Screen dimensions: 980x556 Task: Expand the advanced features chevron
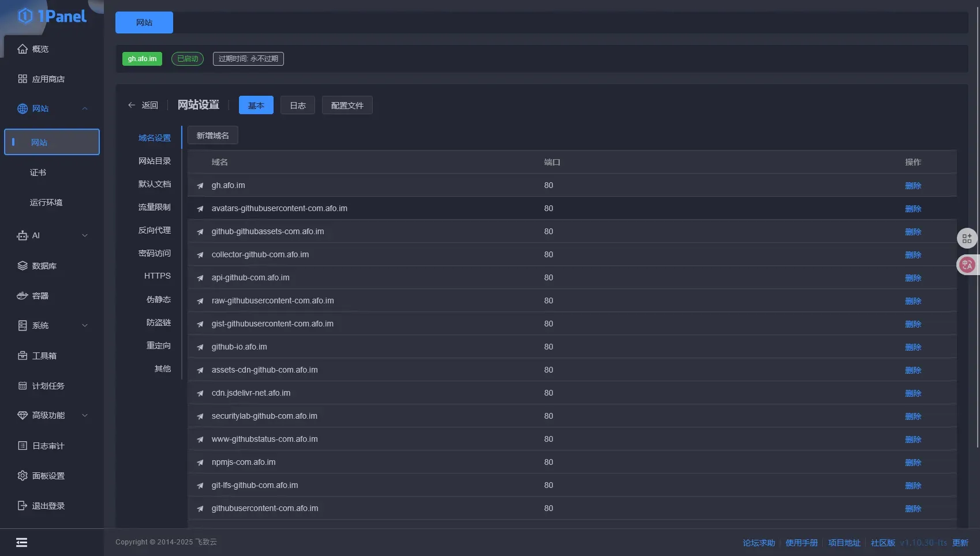point(85,415)
